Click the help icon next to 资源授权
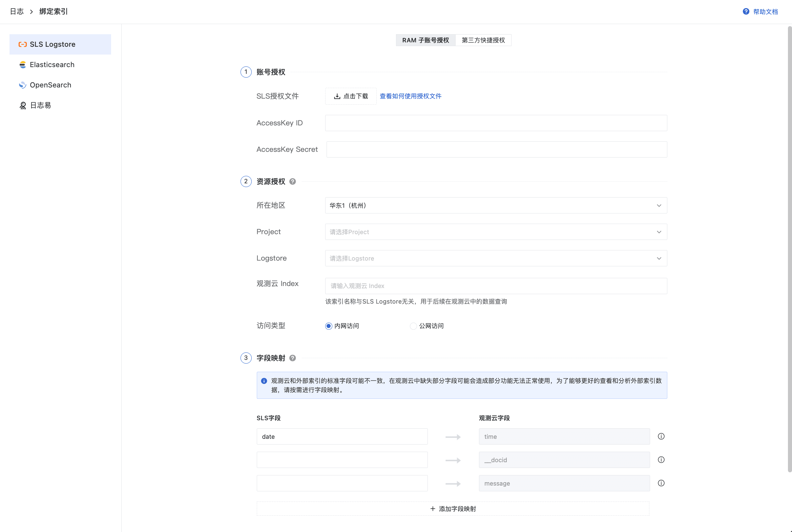The image size is (792, 532). tap(293, 182)
